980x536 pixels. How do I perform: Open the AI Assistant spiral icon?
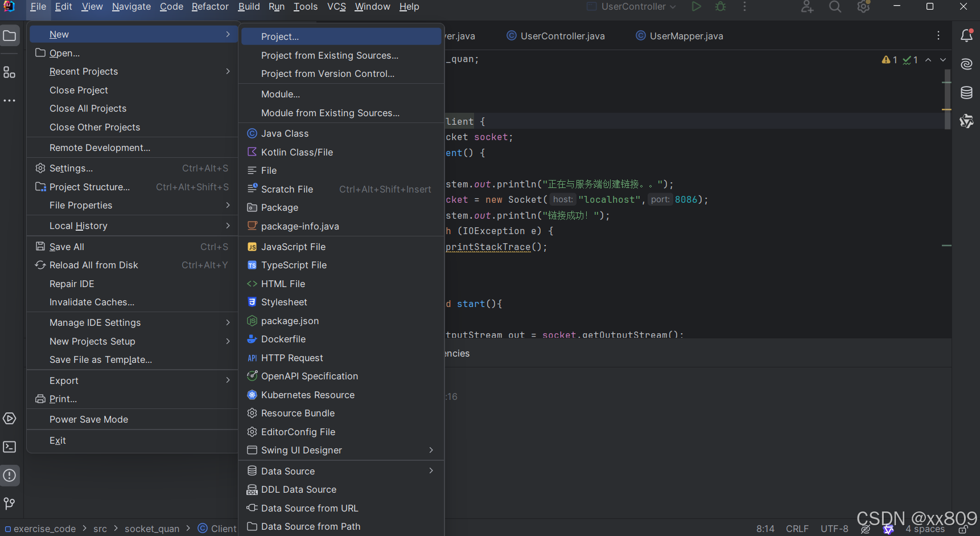tap(966, 64)
